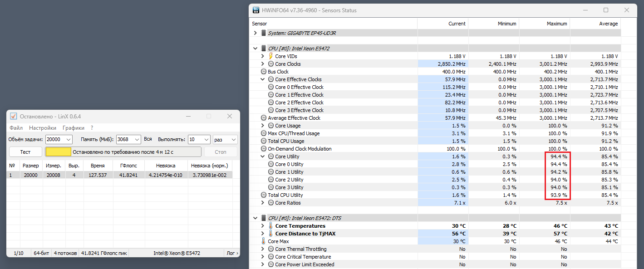Expand the Core Clocks sensor row
This screenshot has height=269, width=644.
click(263, 64)
